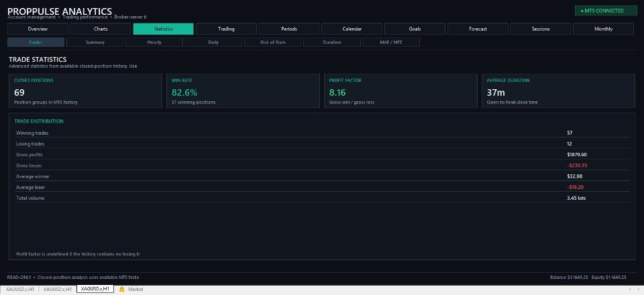This screenshot has width=644, height=295.
Task: Open the Goals tab
Action: [415, 29]
